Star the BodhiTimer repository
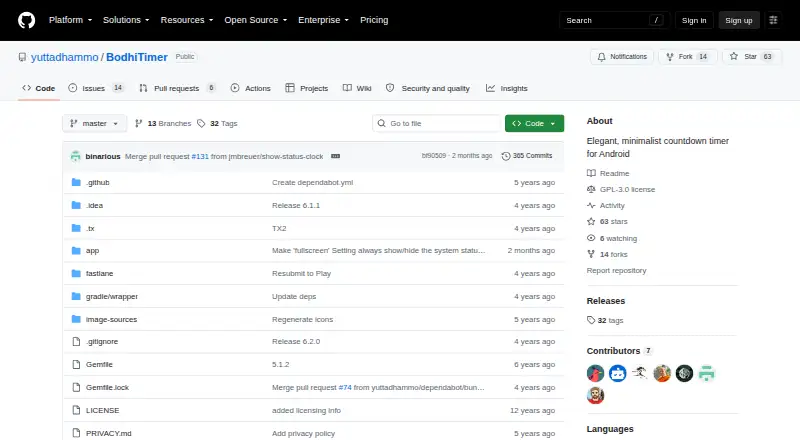The image size is (800, 440). point(752,57)
